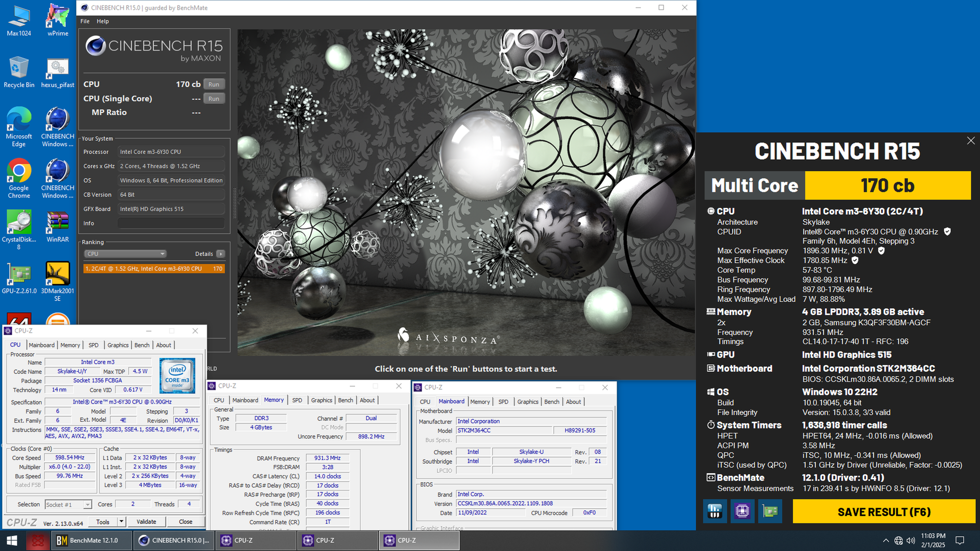Click the BIOS Version field CCSKLm30.86A

[x=531, y=504]
